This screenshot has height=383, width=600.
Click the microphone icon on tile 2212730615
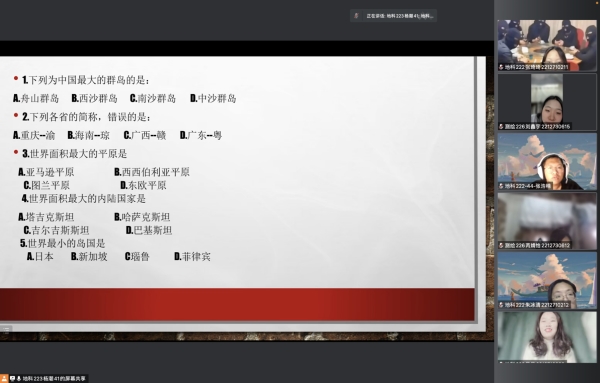pos(501,126)
